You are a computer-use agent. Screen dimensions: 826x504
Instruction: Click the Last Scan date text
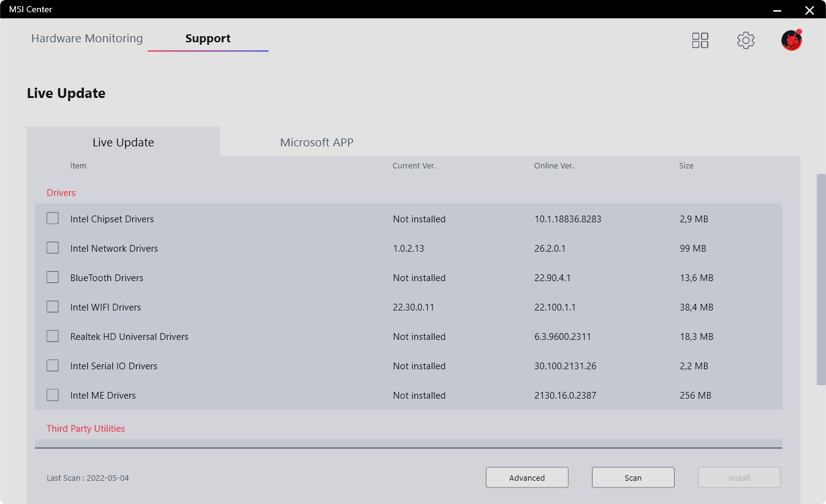pos(88,478)
